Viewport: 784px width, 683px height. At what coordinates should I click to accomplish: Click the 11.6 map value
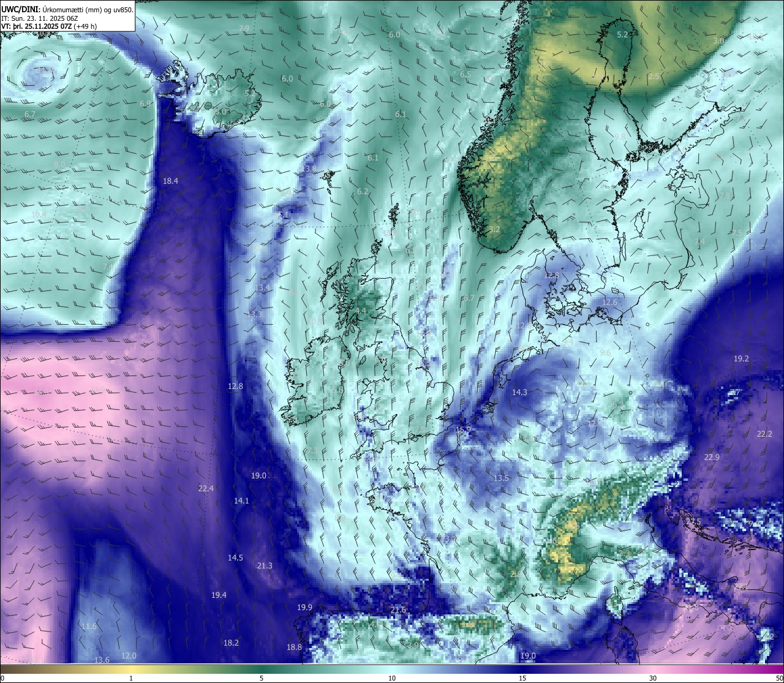coord(89,626)
